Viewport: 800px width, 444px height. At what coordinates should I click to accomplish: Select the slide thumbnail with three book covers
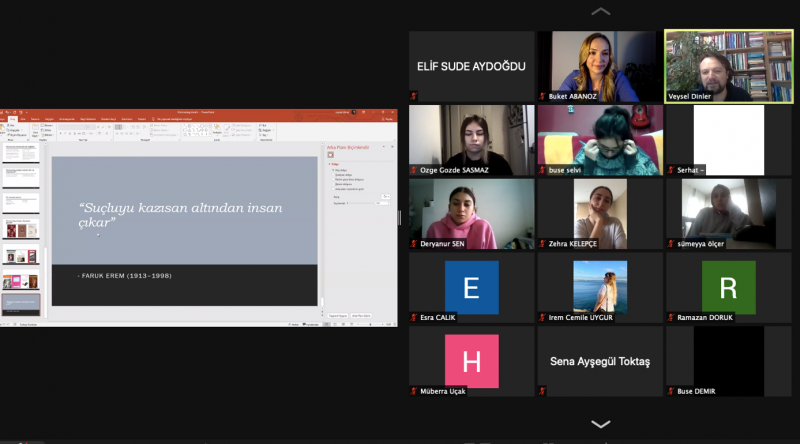[x=20, y=229]
